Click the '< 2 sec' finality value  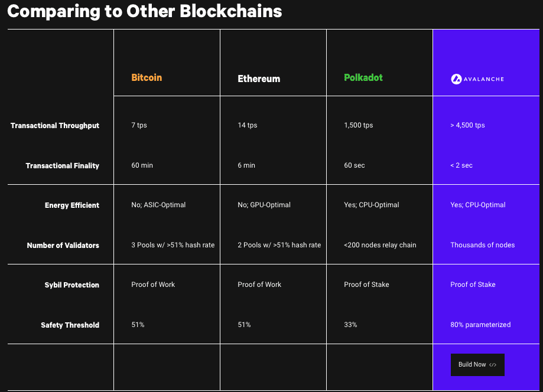(461, 165)
